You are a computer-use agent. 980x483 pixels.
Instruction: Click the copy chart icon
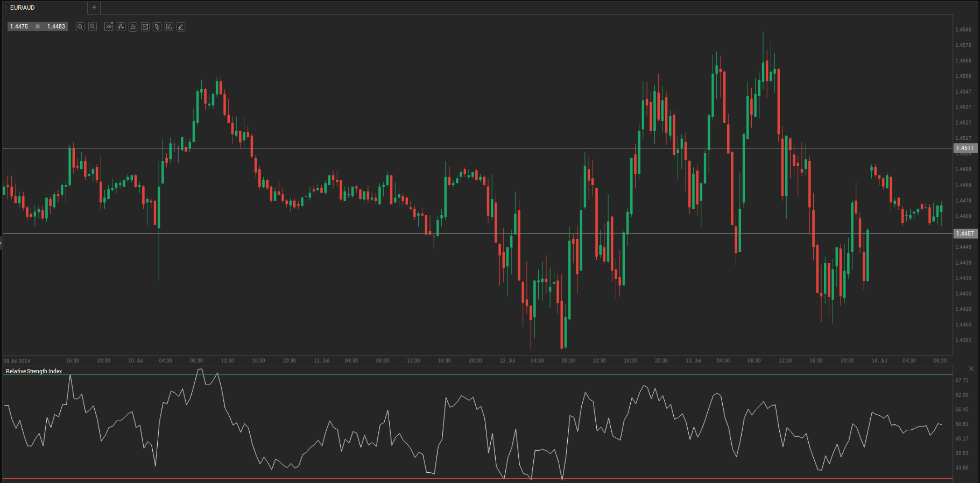[157, 26]
